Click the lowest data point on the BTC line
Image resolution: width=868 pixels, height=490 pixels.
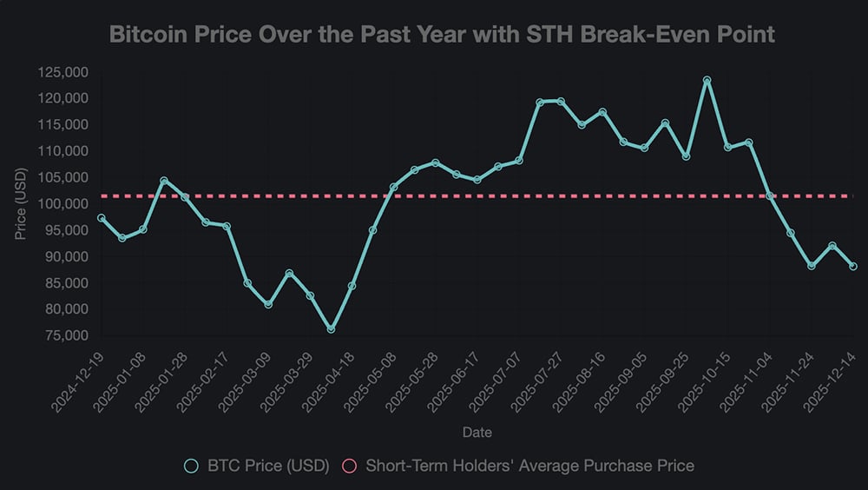(x=331, y=329)
